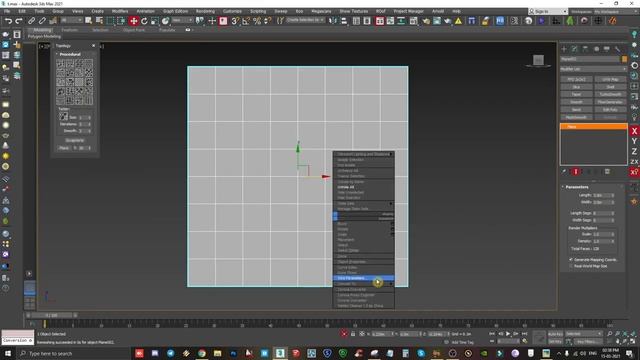Open the Reference Coordinate System dropdown
640x360 pixels.
(x=182, y=20)
